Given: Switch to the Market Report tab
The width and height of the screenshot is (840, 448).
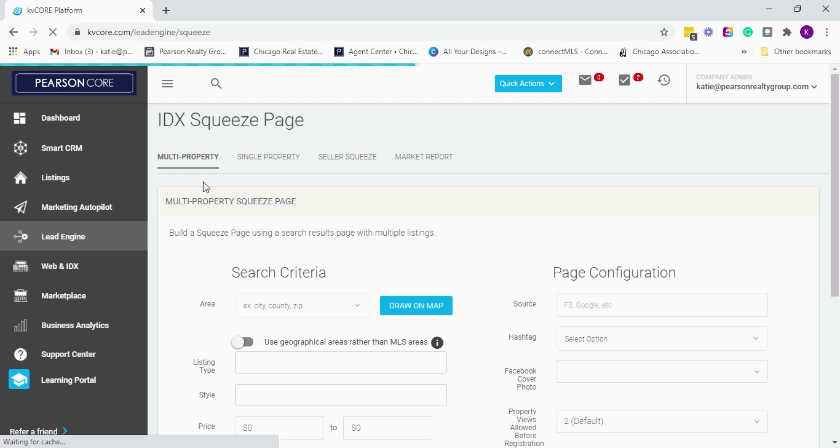Looking at the screenshot, I should [x=424, y=157].
